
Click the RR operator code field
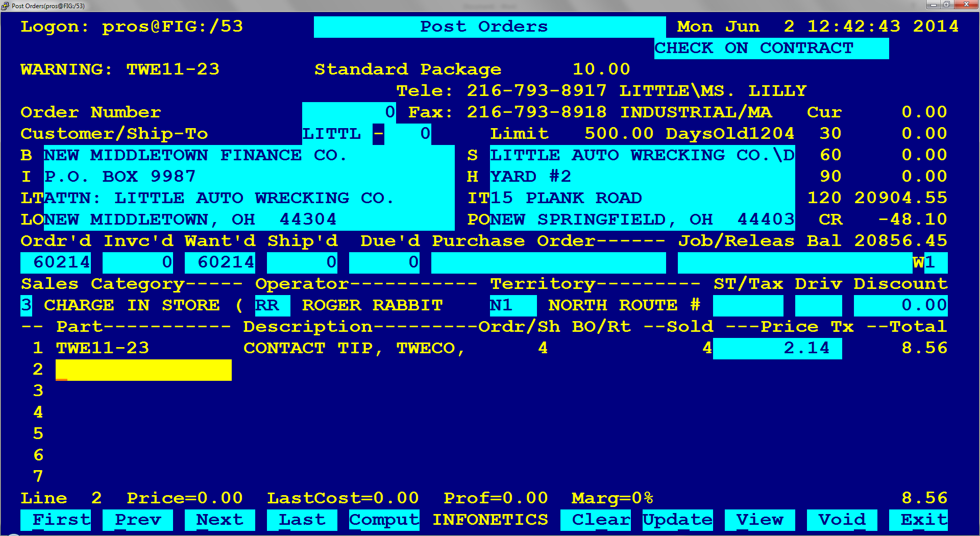[272, 305]
